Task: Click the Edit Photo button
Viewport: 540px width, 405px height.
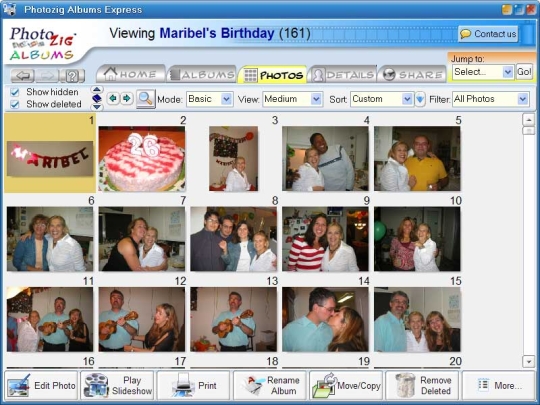Action: [x=41, y=385]
